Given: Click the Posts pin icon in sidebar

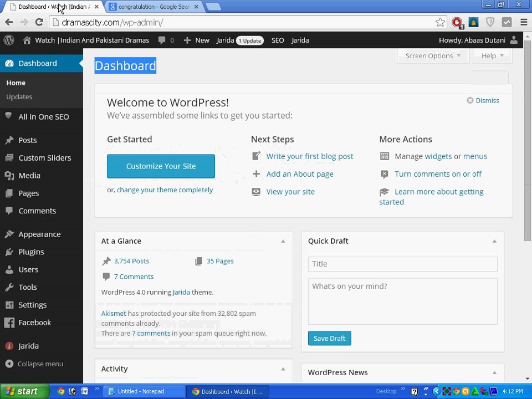Looking at the screenshot, I should pyautogui.click(x=9, y=140).
